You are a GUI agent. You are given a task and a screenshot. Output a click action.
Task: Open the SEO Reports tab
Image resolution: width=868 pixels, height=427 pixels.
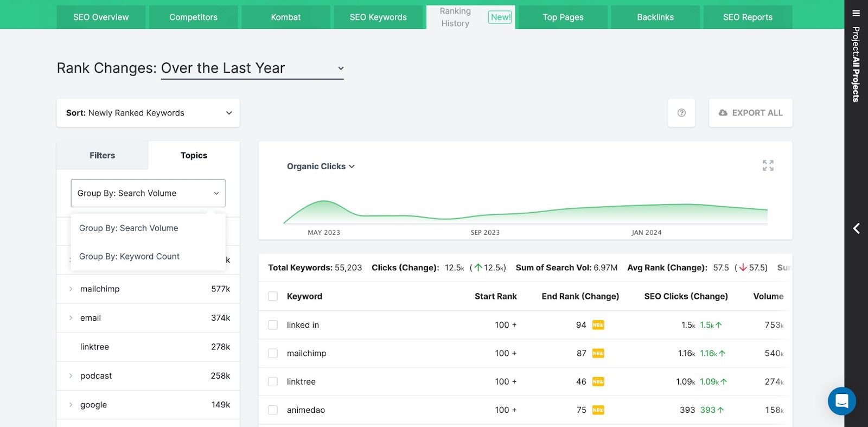(x=748, y=17)
